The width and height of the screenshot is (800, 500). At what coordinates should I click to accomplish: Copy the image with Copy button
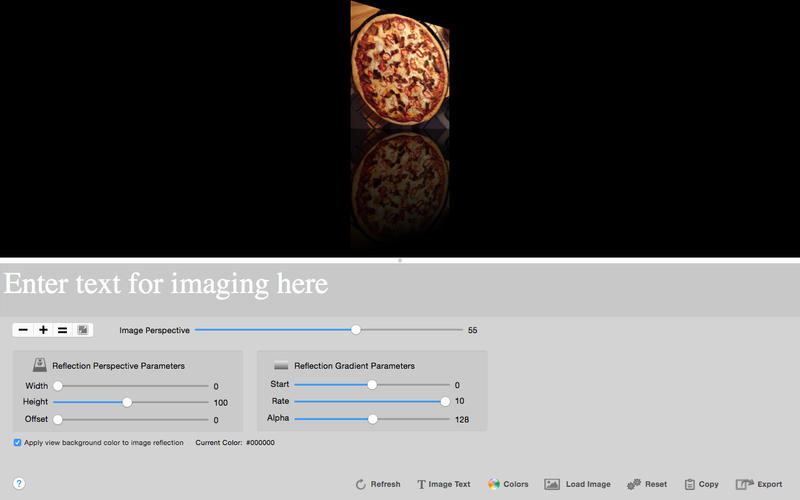[702, 484]
